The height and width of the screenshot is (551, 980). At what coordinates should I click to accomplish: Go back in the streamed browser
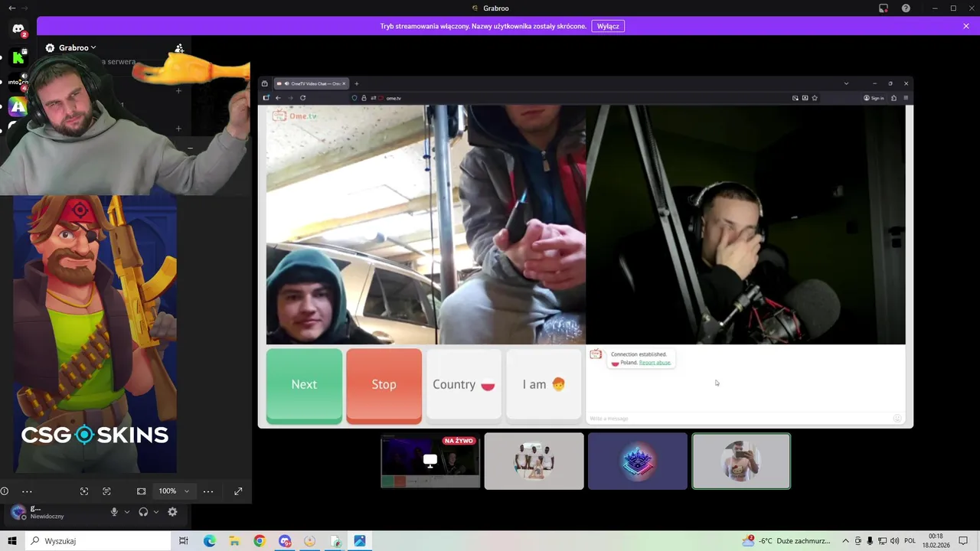[x=278, y=98]
